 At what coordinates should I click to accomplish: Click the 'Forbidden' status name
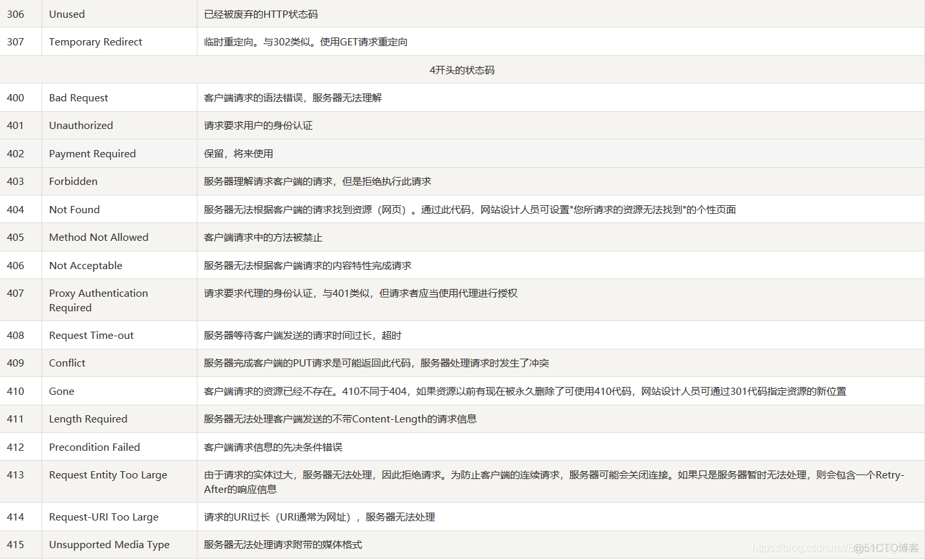[x=73, y=181]
